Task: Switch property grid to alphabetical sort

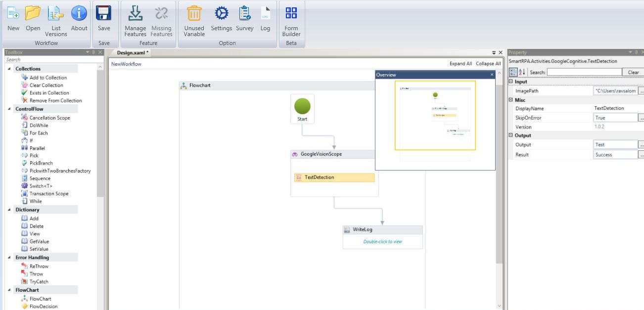Action: pos(522,72)
